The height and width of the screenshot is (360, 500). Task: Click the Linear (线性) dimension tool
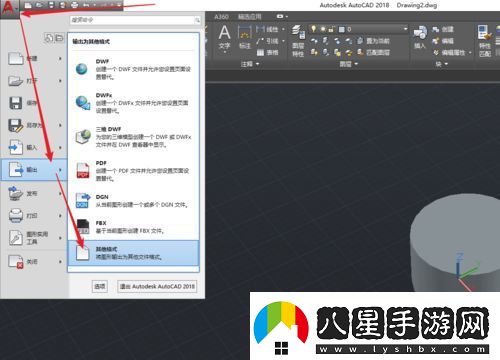tap(268, 29)
